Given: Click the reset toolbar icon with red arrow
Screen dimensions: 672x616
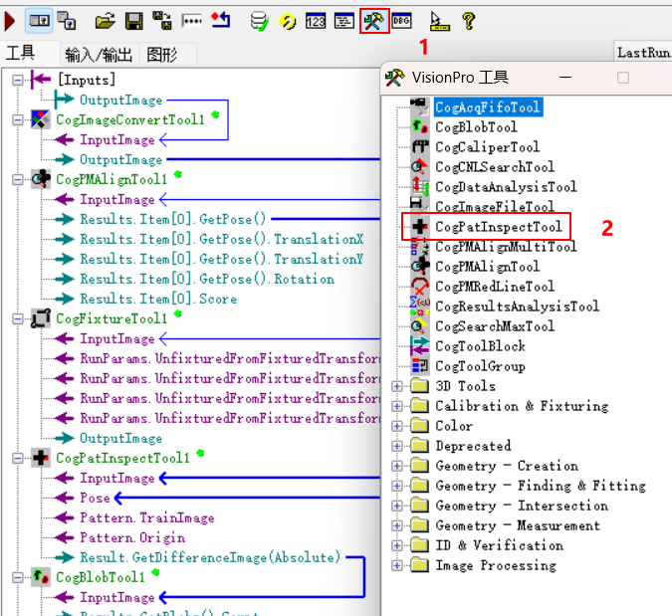Looking at the screenshot, I should click(x=221, y=20).
